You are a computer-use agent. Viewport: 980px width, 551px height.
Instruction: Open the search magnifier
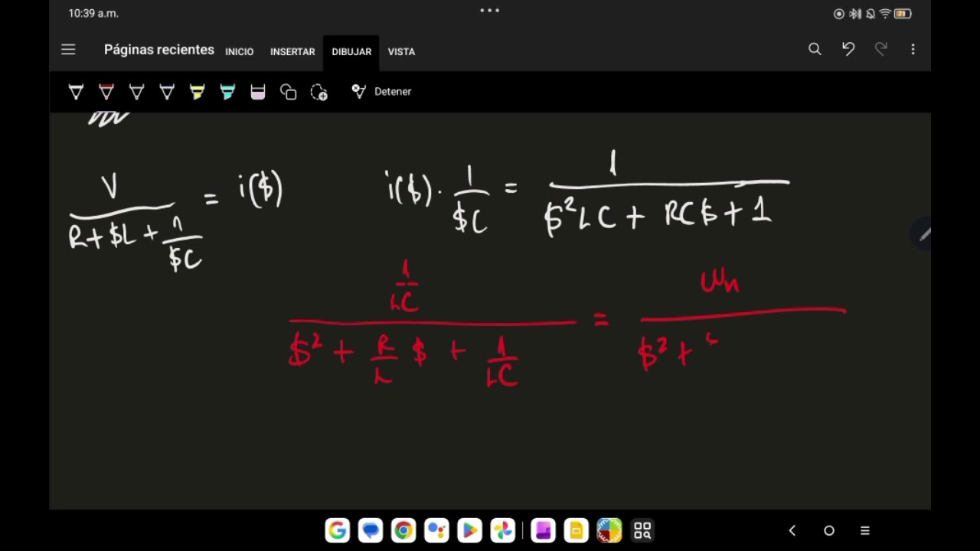(x=815, y=49)
